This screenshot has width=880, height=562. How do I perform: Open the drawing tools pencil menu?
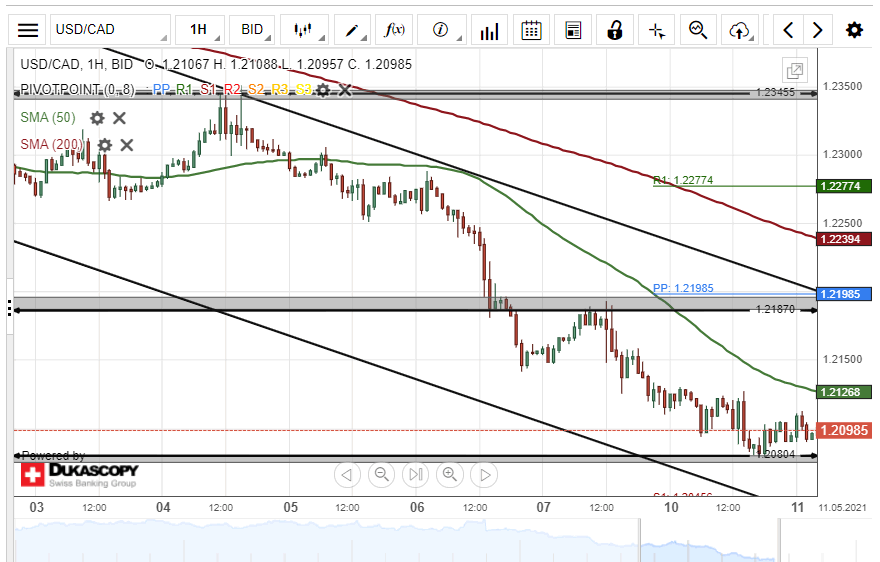(x=352, y=30)
